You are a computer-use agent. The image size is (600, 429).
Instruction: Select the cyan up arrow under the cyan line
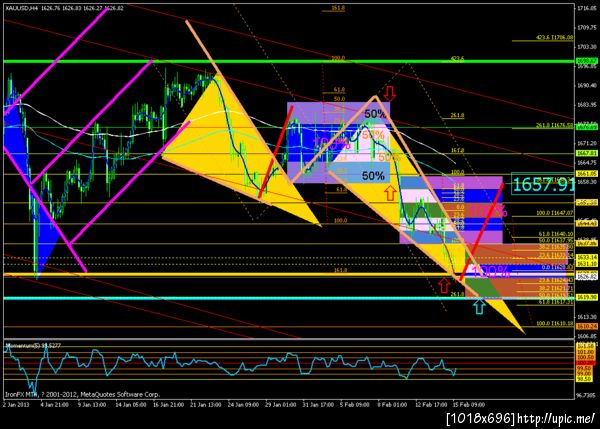(x=479, y=307)
